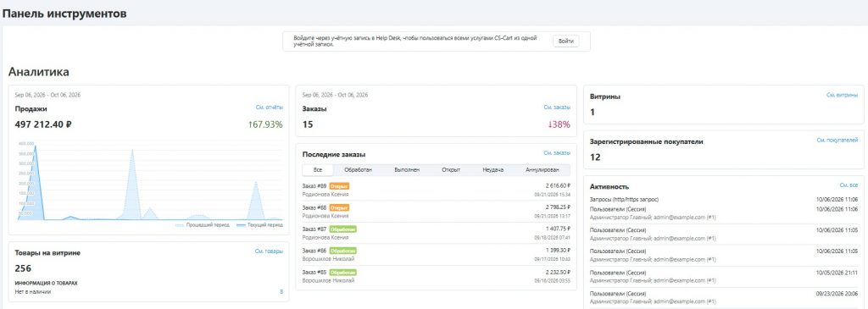This screenshot has width=868, height=309.
Task: Click the Панель инструментов page title
Action: point(64,14)
